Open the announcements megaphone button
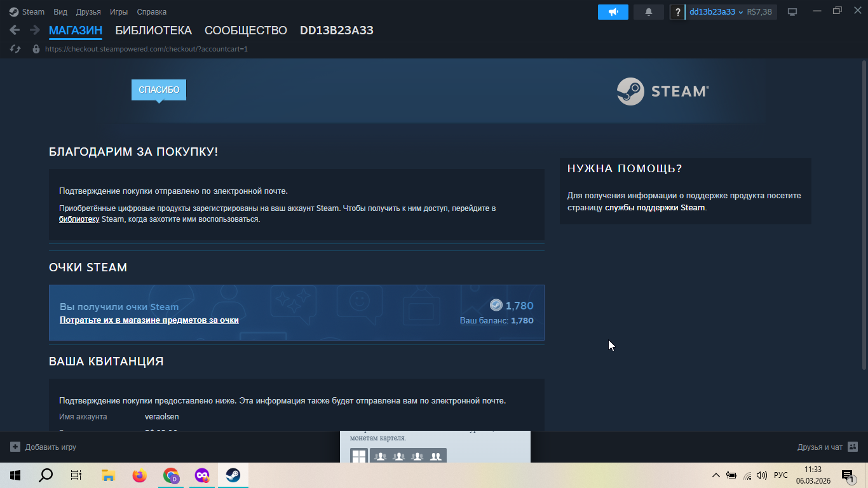The image size is (868, 488). tap(613, 12)
